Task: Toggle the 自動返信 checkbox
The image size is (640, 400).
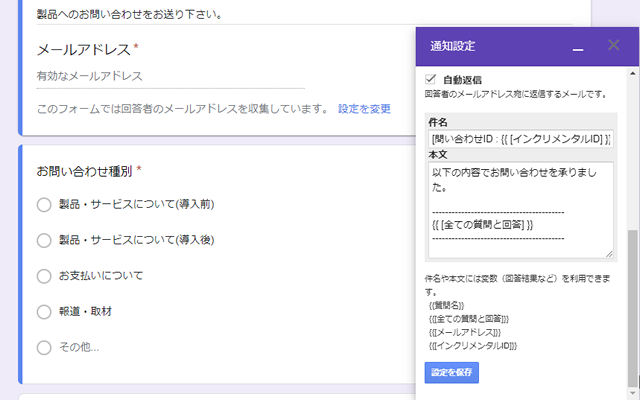Action: pos(431,79)
